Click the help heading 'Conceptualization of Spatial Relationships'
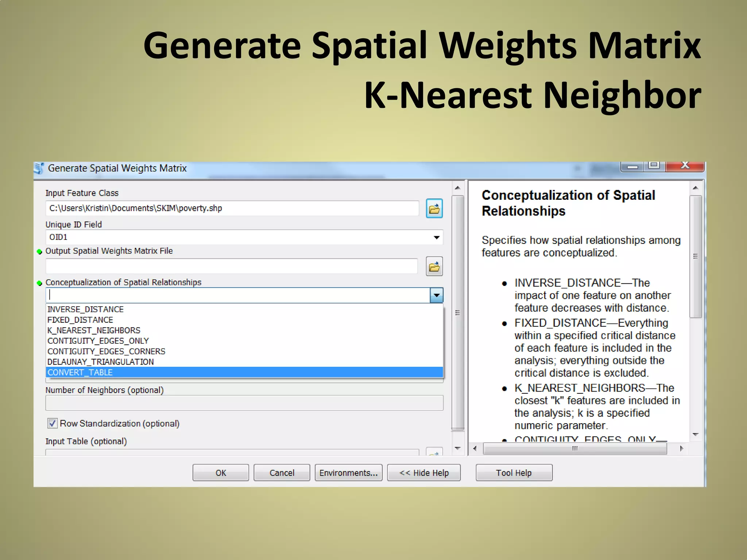 coord(568,203)
